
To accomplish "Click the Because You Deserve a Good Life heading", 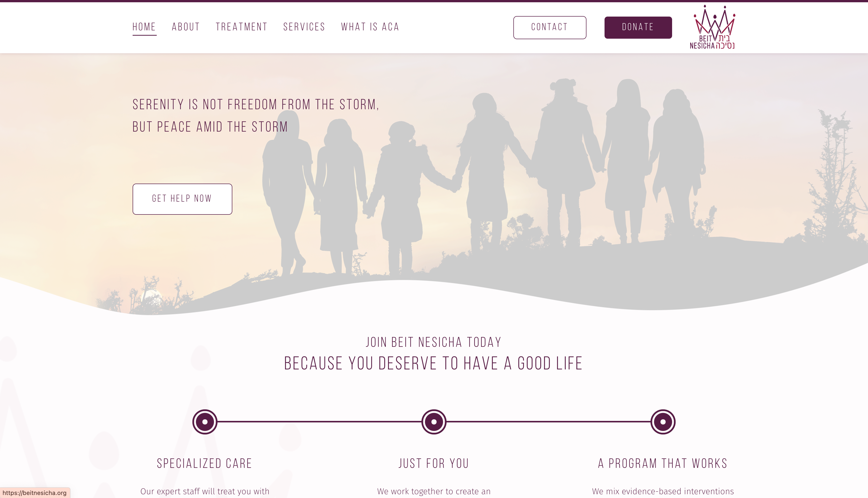I will coord(434,363).
